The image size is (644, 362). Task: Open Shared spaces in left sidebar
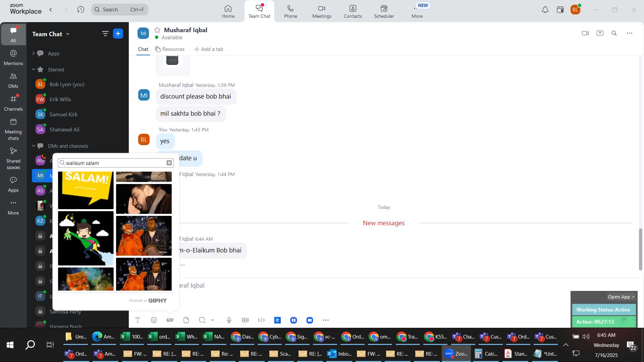pos(13,159)
